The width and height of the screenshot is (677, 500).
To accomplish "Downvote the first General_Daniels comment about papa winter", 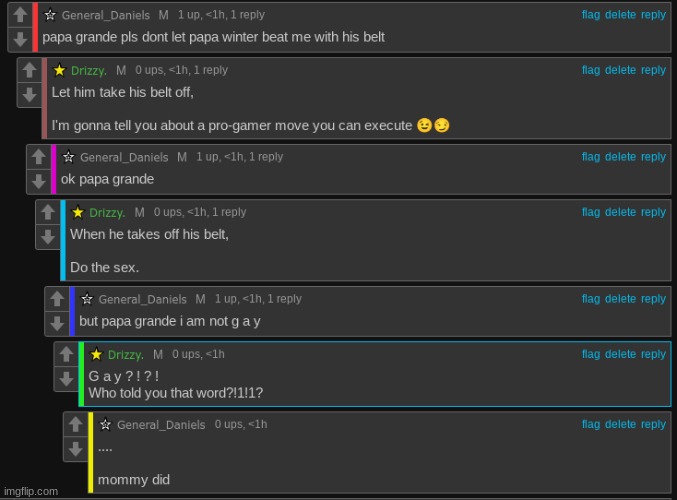I will [20, 39].
